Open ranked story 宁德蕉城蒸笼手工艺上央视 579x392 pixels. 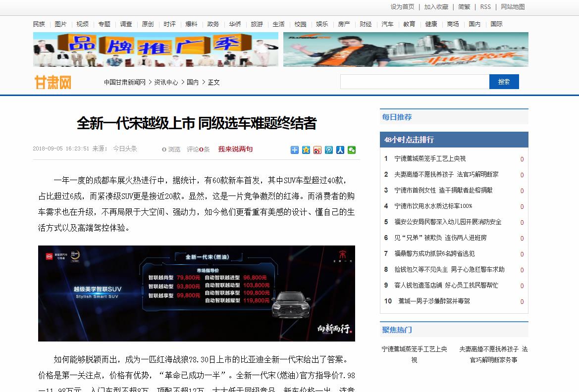(x=430, y=159)
